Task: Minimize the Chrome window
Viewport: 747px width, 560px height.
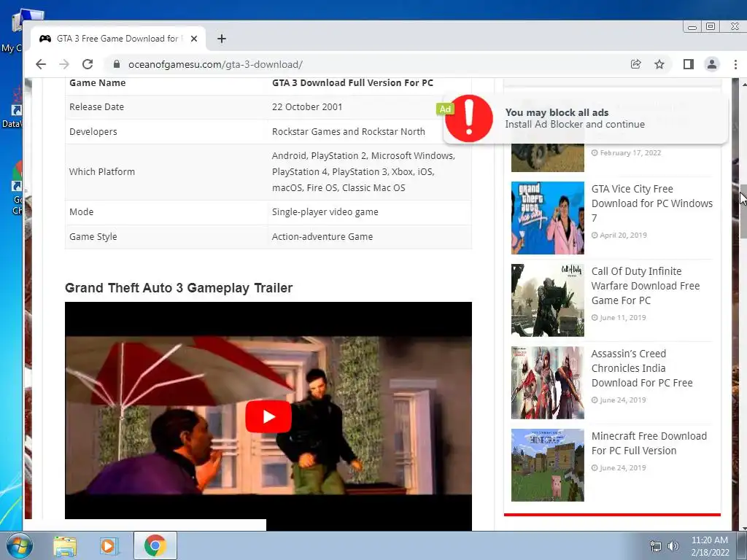Action: point(692,27)
